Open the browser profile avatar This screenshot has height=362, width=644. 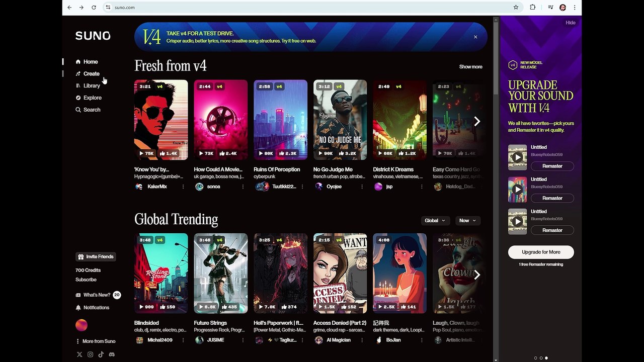click(562, 8)
